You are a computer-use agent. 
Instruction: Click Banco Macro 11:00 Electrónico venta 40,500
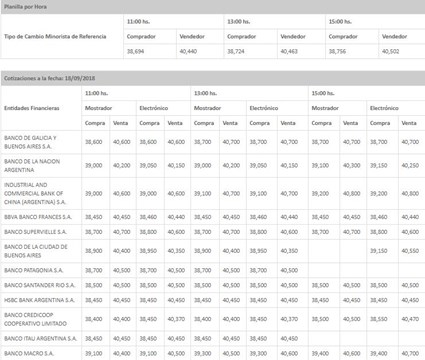coord(176,353)
